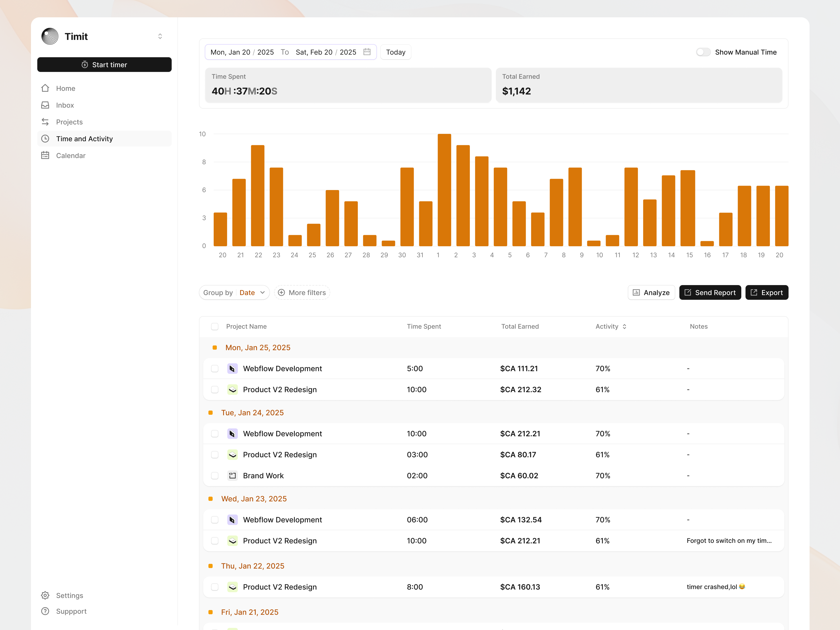Screen dimensions: 840x630
Task: Click the Home house icon in sidebar
Action: click(45, 88)
